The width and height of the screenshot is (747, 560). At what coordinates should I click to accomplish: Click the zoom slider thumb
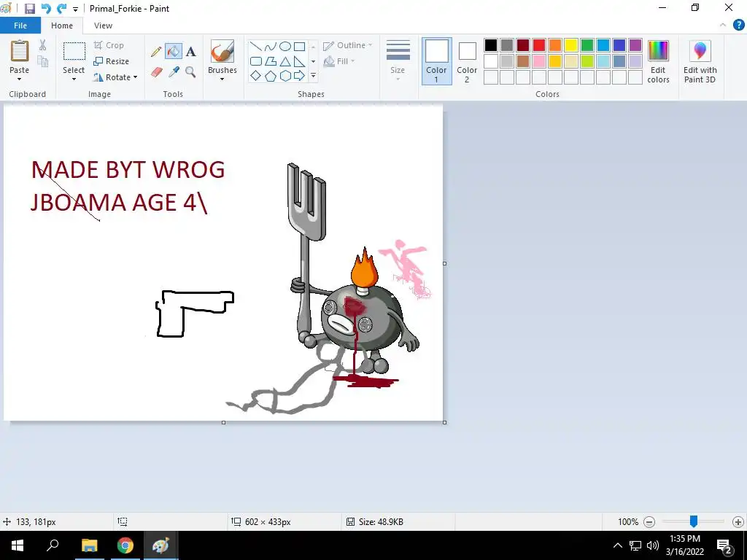click(x=694, y=521)
